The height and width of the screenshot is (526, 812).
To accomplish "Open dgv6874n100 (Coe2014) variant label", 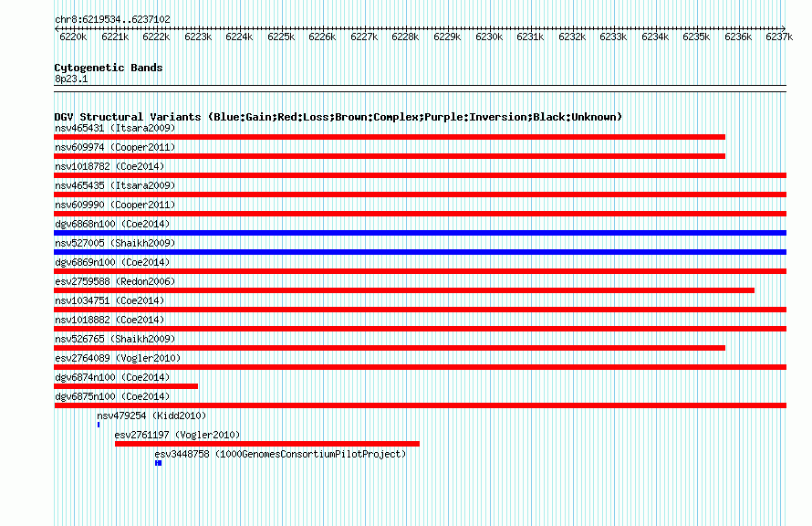I will [112, 377].
